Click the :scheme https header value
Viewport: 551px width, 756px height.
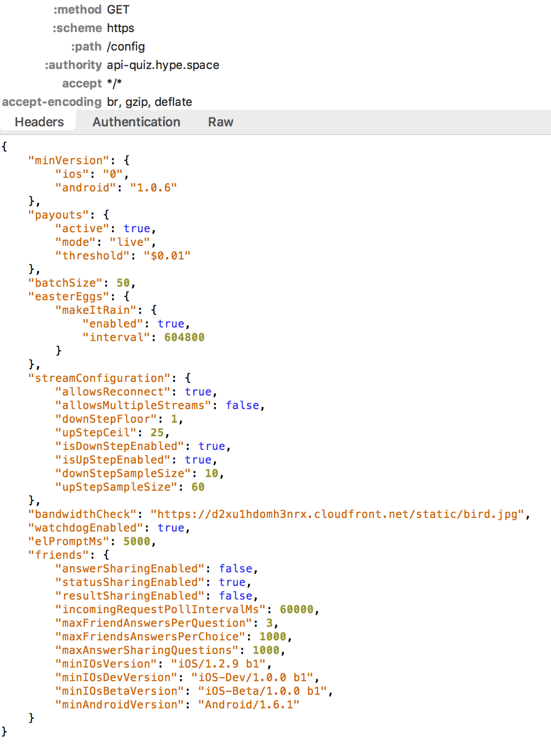[121, 28]
